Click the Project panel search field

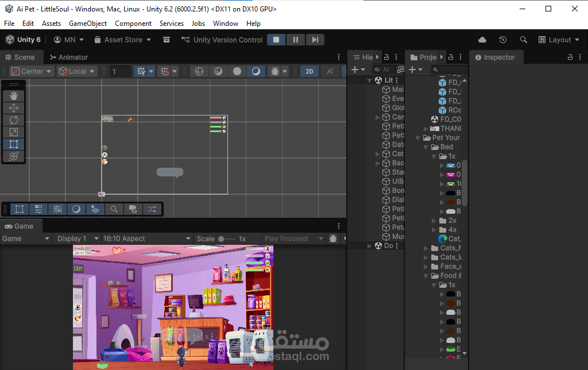[x=451, y=70]
